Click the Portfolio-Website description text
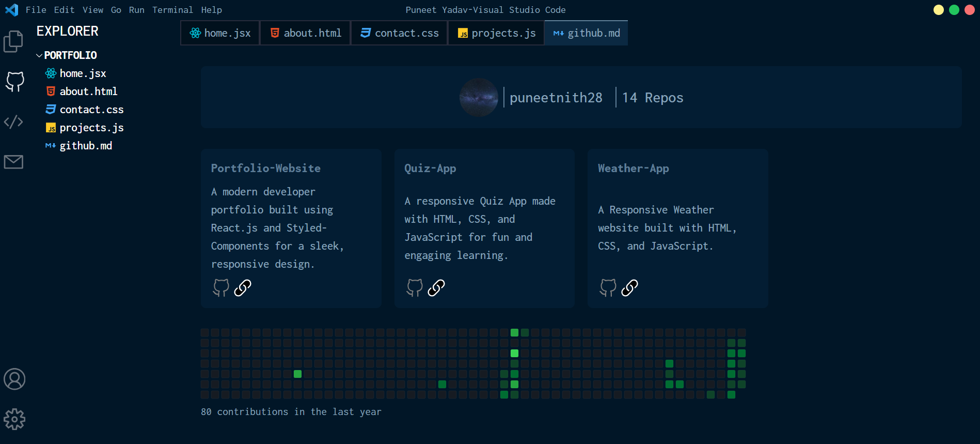Image resolution: width=980 pixels, height=444 pixels. (278, 228)
